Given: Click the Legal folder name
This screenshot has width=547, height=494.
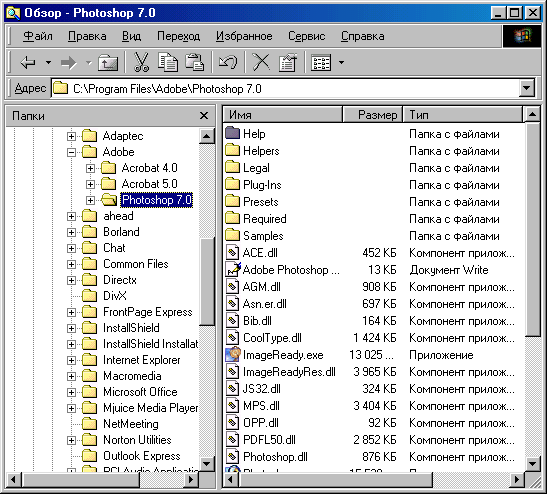Looking at the screenshot, I should coord(256,168).
